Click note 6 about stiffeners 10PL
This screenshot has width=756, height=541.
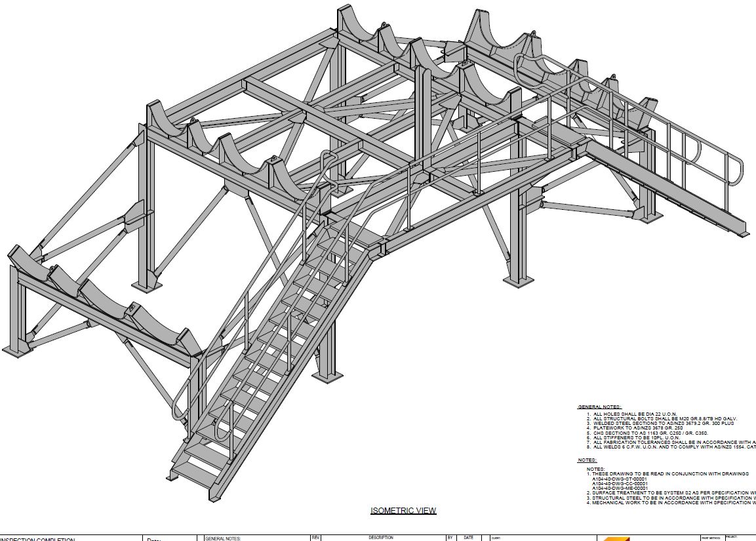[635, 438]
